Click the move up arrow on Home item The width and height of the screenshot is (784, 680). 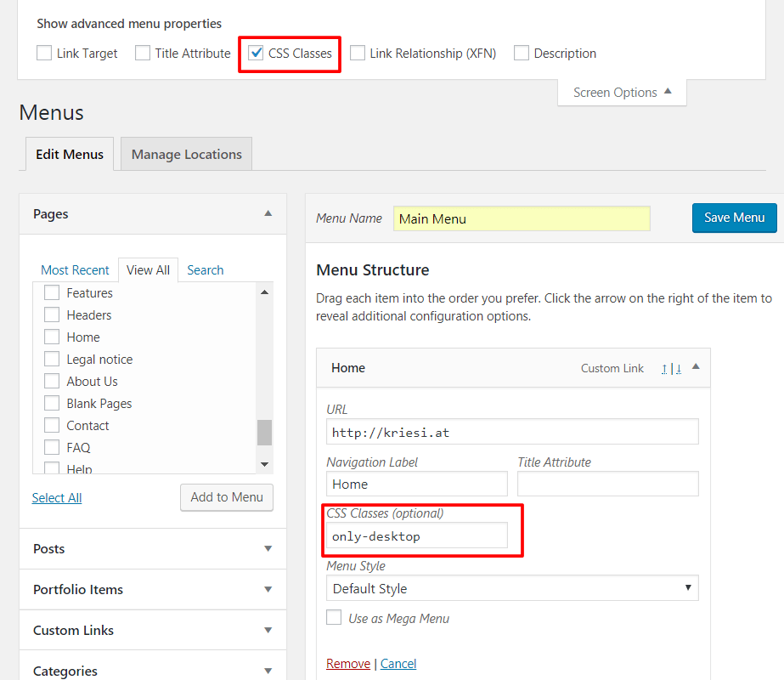(664, 369)
